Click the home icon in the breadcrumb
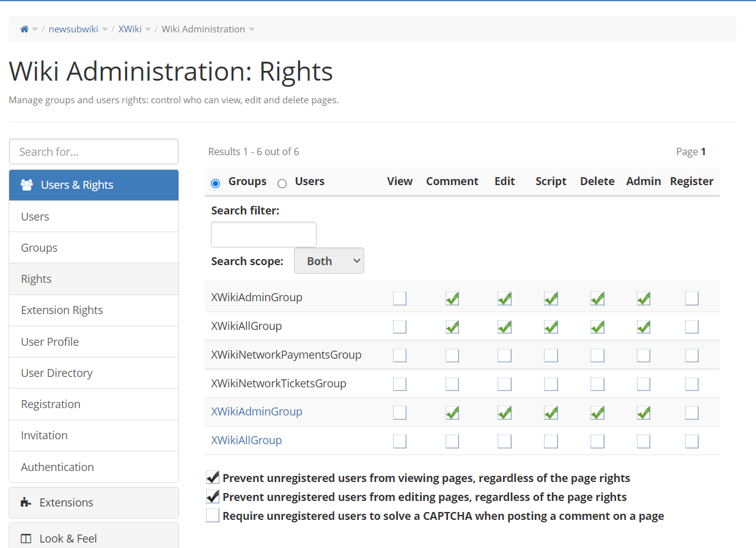The height and width of the screenshot is (548, 756). (x=24, y=29)
